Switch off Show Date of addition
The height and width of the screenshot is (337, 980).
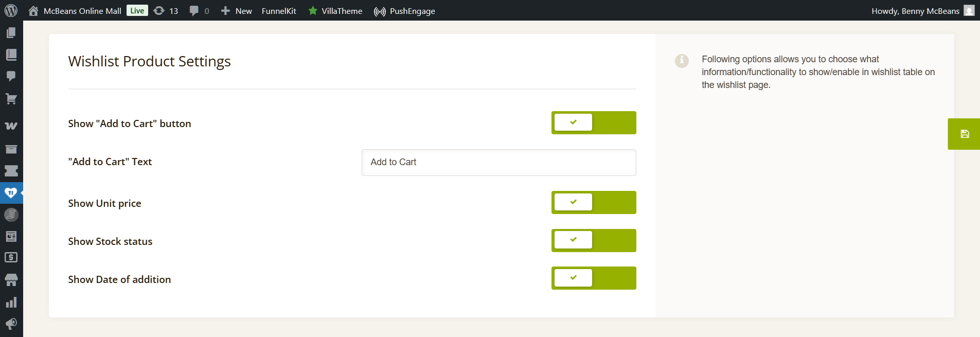(593, 278)
